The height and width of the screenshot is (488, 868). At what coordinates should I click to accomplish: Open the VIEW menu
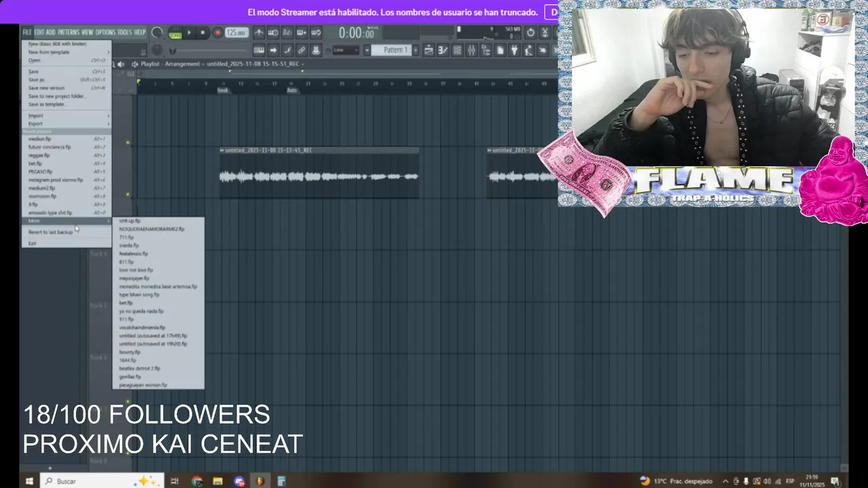click(x=87, y=33)
